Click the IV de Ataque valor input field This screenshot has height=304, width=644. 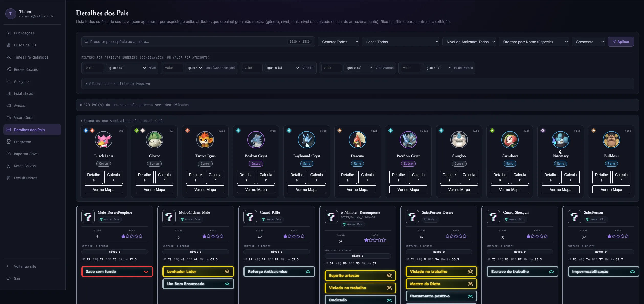(x=331, y=68)
